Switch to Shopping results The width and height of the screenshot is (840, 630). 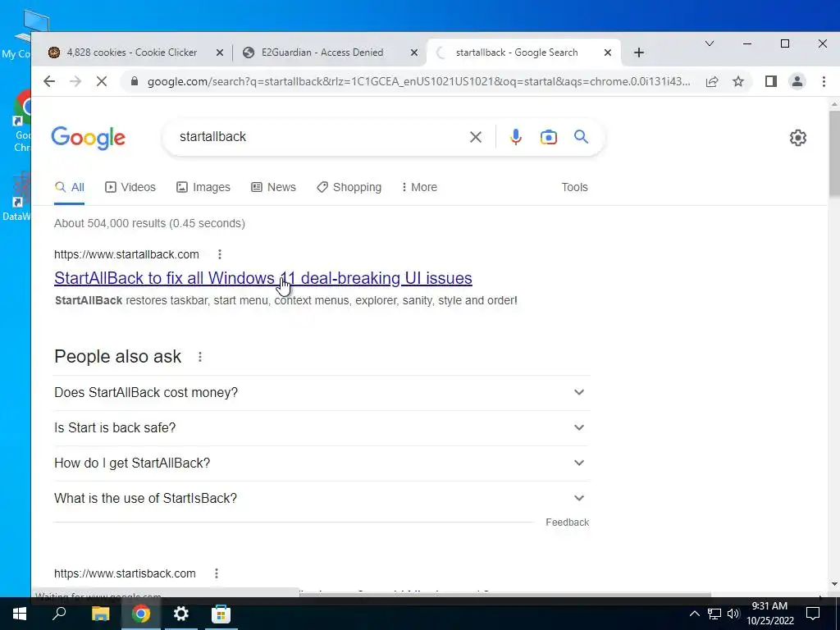pyautogui.click(x=349, y=188)
